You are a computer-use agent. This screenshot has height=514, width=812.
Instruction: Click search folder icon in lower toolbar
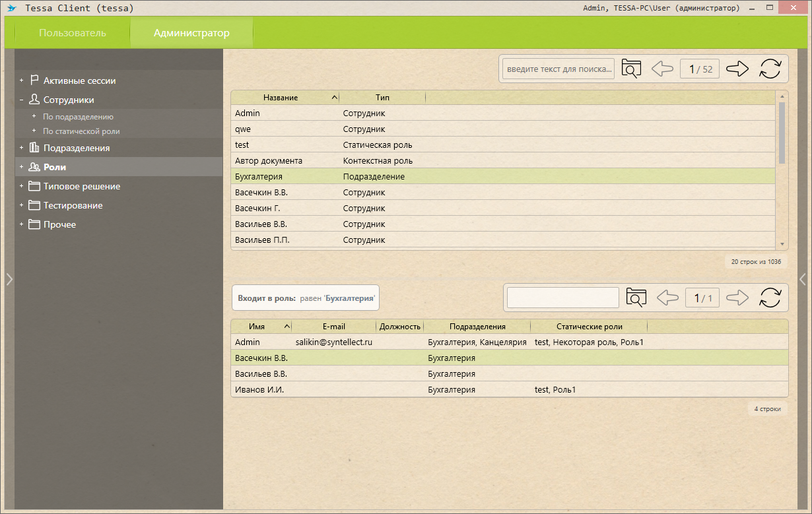pos(636,298)
